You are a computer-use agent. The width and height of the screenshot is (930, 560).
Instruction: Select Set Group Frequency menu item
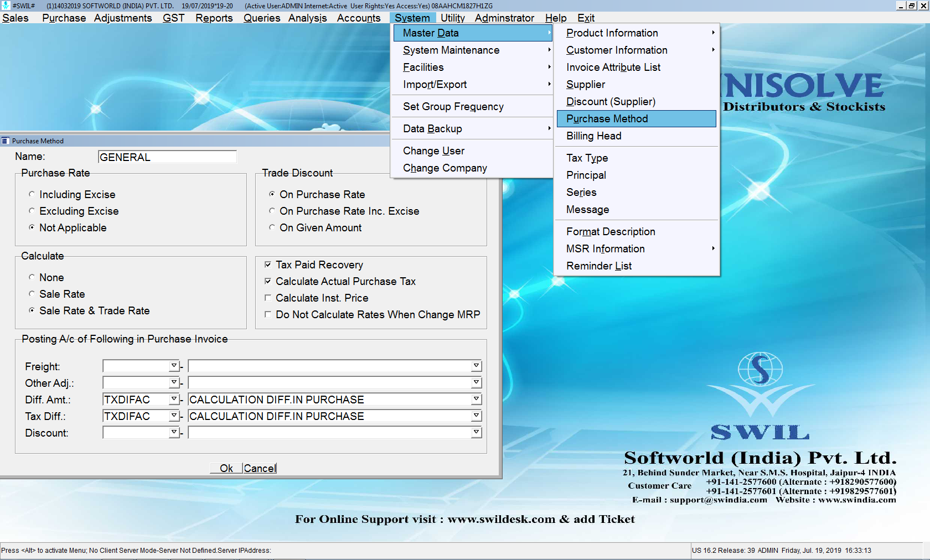(x=473, y=107)
